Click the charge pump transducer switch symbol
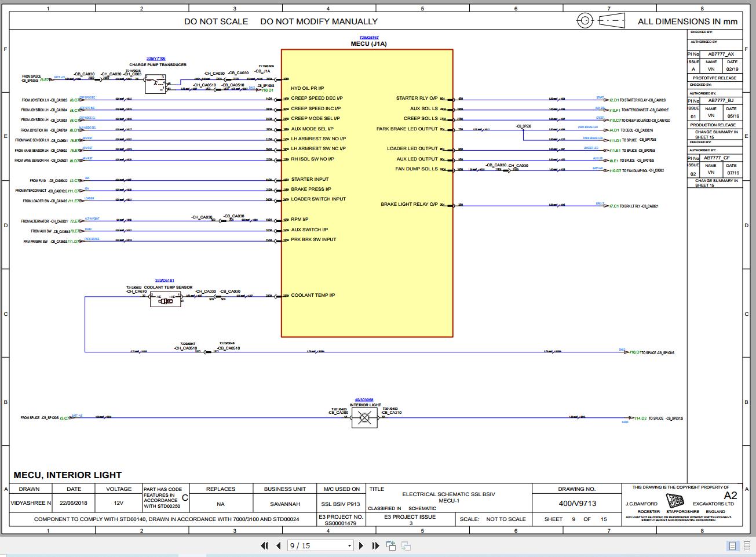Screen dimensions: 756x557 155,84
